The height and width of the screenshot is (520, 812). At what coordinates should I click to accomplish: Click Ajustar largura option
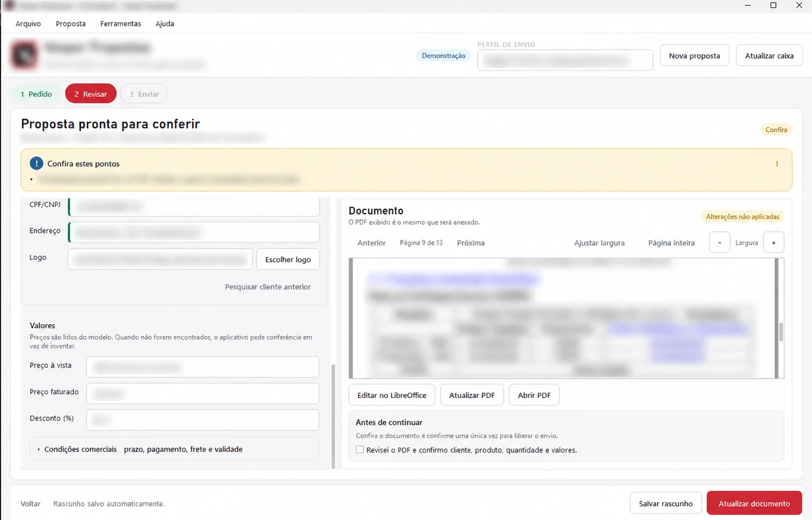click(600, 242)
